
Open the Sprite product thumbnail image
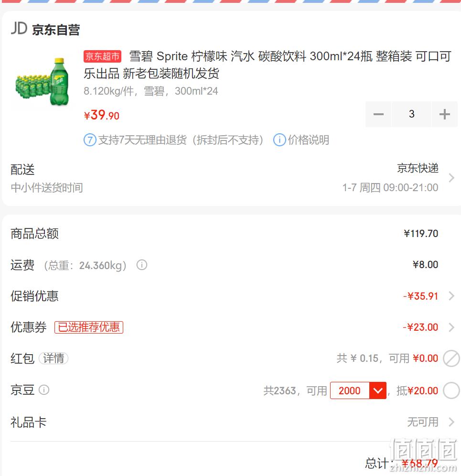click(x=43, y=81)
